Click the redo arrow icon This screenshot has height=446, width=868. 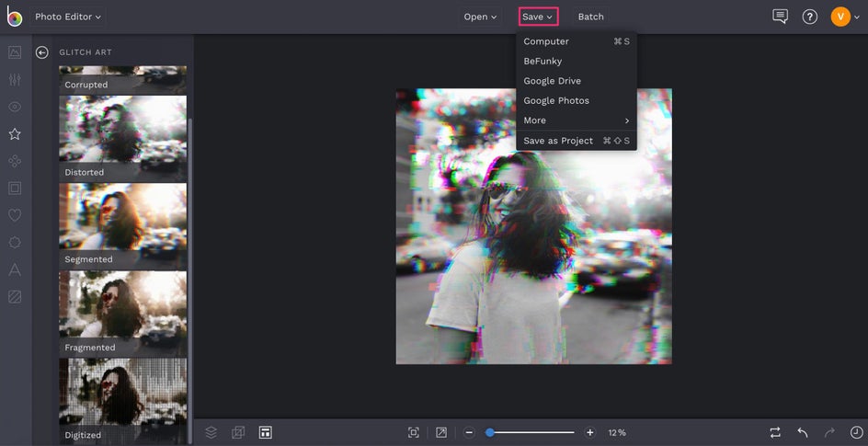tap(829, 433)
